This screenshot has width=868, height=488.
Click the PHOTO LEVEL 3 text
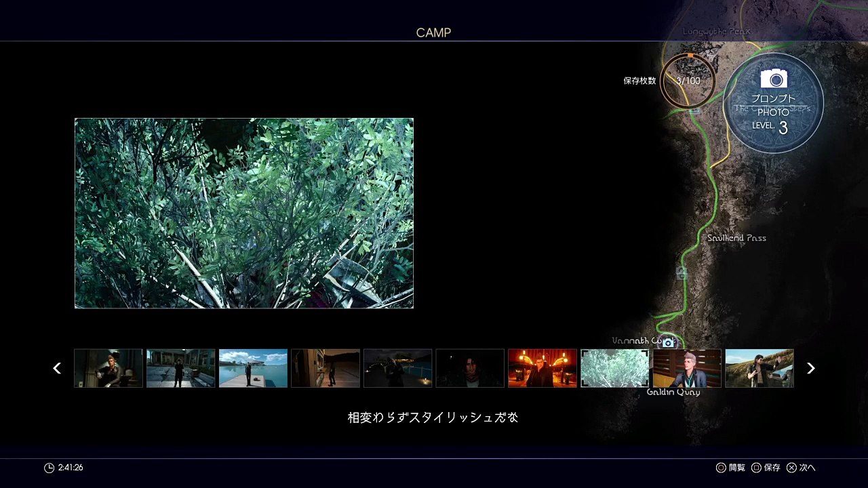point(772,121)
